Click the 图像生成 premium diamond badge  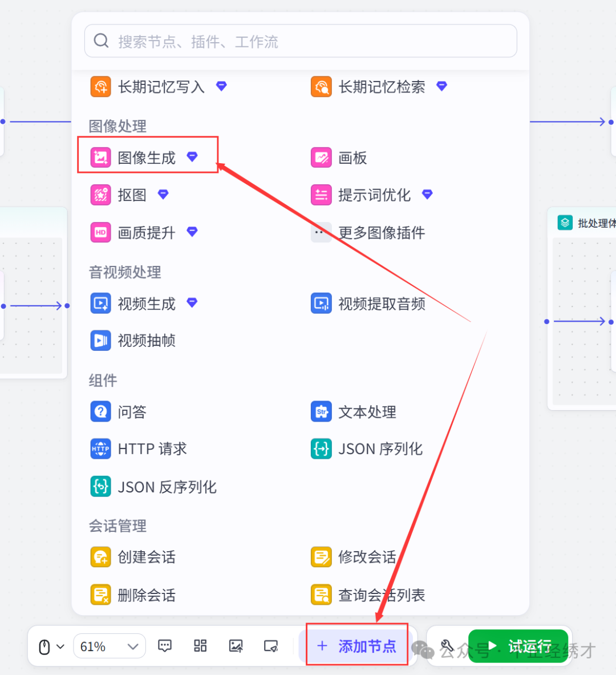point(192,157)
